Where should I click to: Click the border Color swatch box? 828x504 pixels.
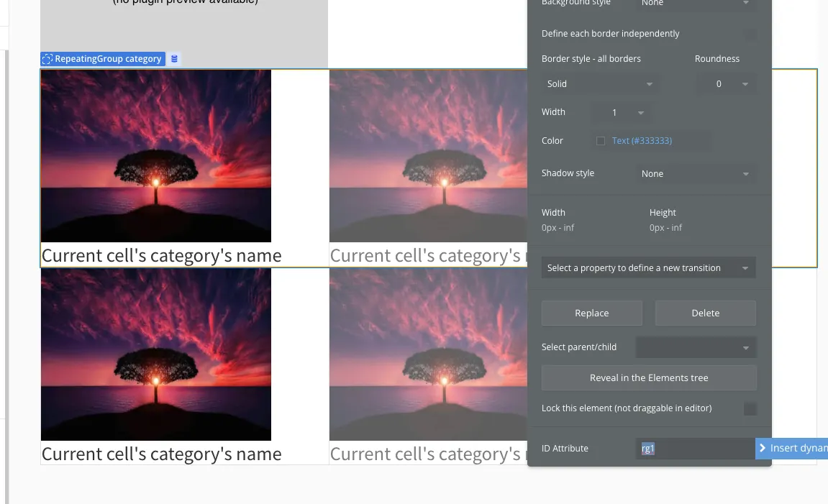click(601, 141)
